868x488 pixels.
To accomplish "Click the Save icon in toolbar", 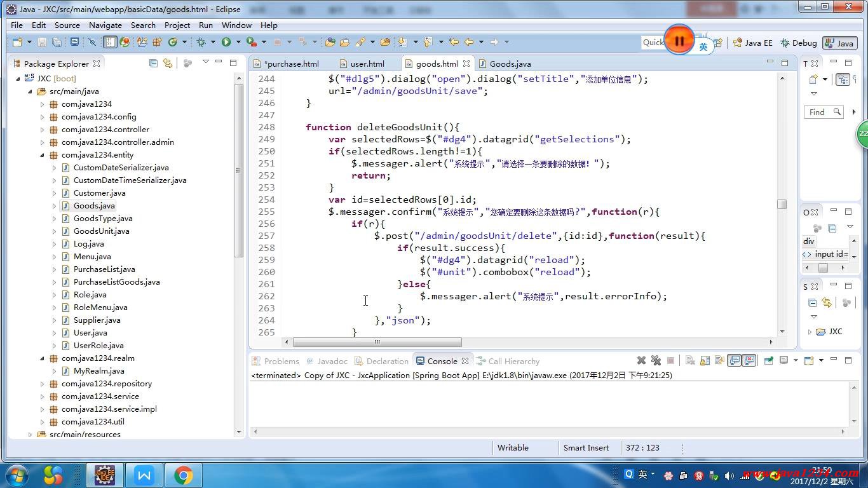I will (x=42, y=42).
